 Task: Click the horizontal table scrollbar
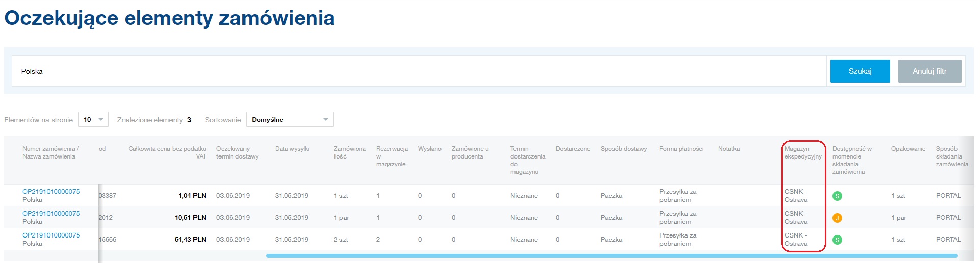point(611,256)
